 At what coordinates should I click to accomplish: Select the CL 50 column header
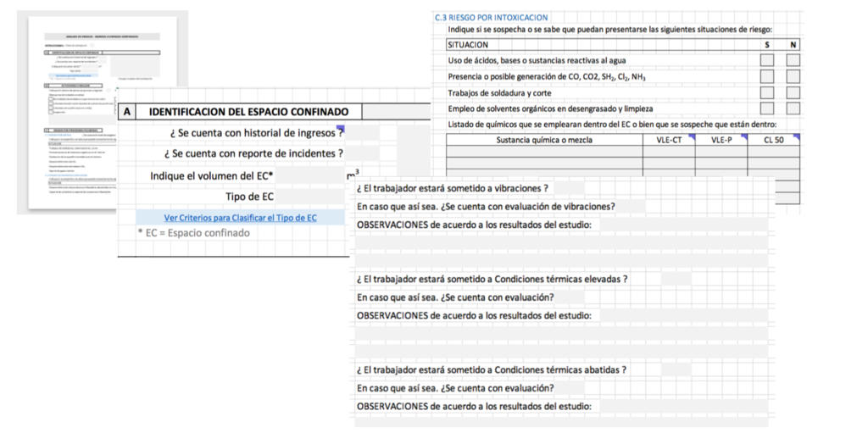[x=774, y=140]
